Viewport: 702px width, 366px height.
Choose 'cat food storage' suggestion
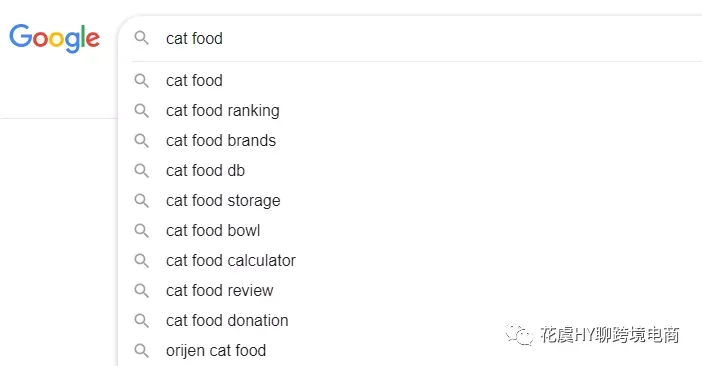410,200
